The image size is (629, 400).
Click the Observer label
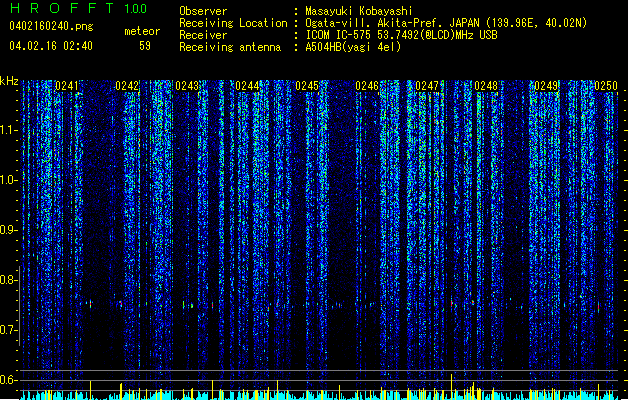(203, 11)
